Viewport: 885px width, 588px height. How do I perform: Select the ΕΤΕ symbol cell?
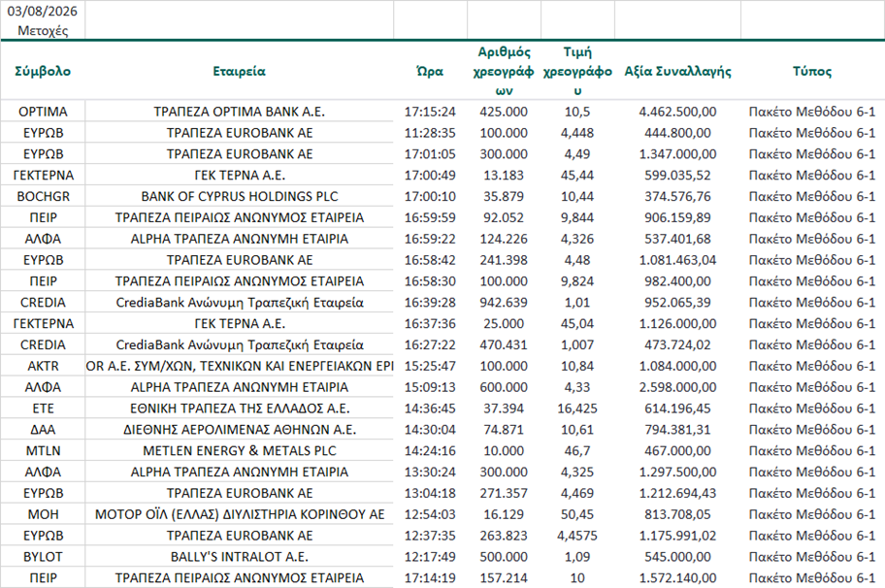click(x=43, y=408)
